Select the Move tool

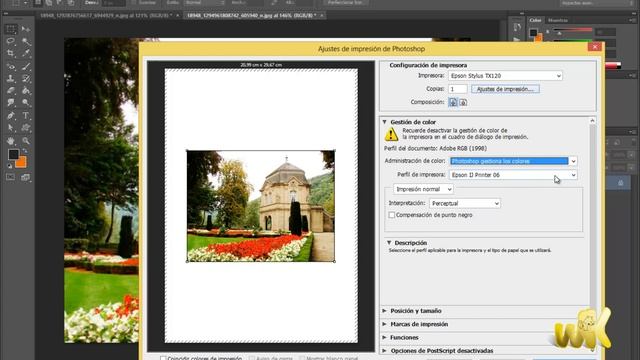click(26, 29)
